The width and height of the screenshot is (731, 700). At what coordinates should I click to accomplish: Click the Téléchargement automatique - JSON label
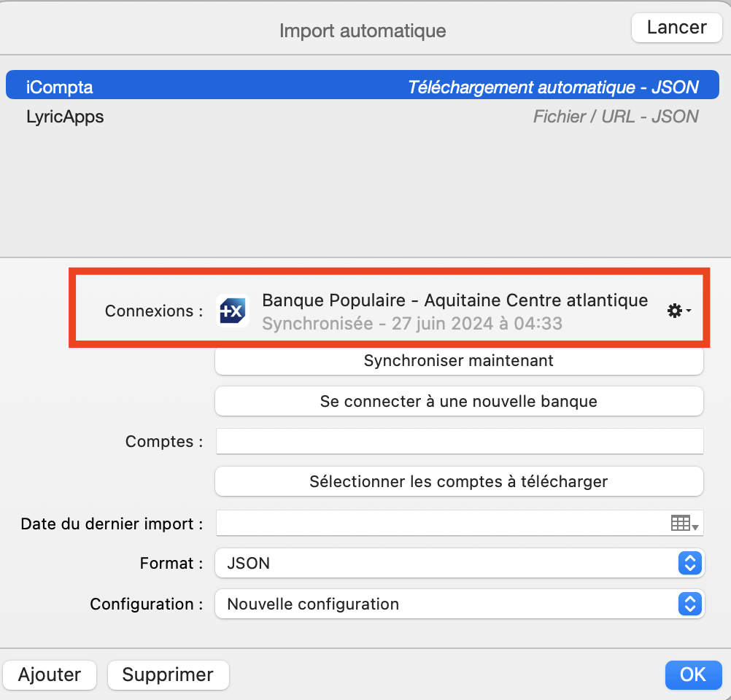[553, 87]
